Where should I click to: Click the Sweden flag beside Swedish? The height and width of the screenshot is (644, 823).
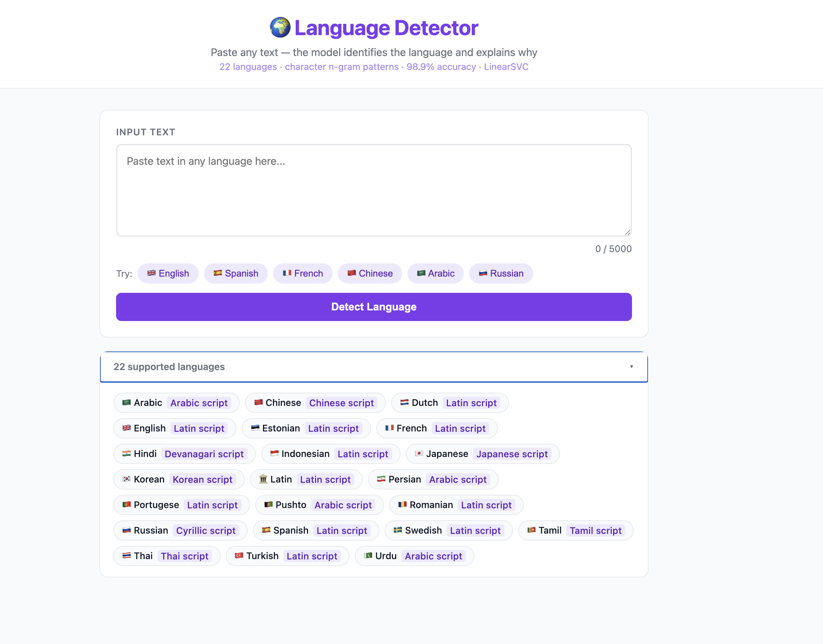398,530
